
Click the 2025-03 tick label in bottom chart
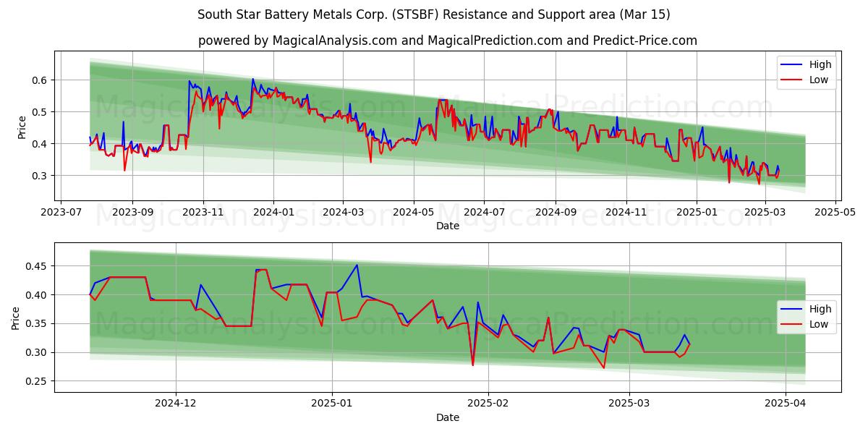coord(629,404)
